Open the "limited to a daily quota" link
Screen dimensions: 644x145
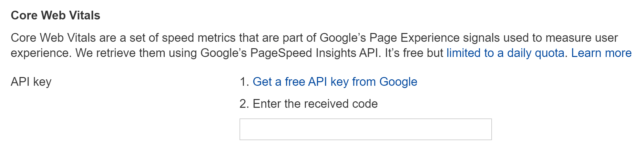pyautogui.click(x=505, y=53)
